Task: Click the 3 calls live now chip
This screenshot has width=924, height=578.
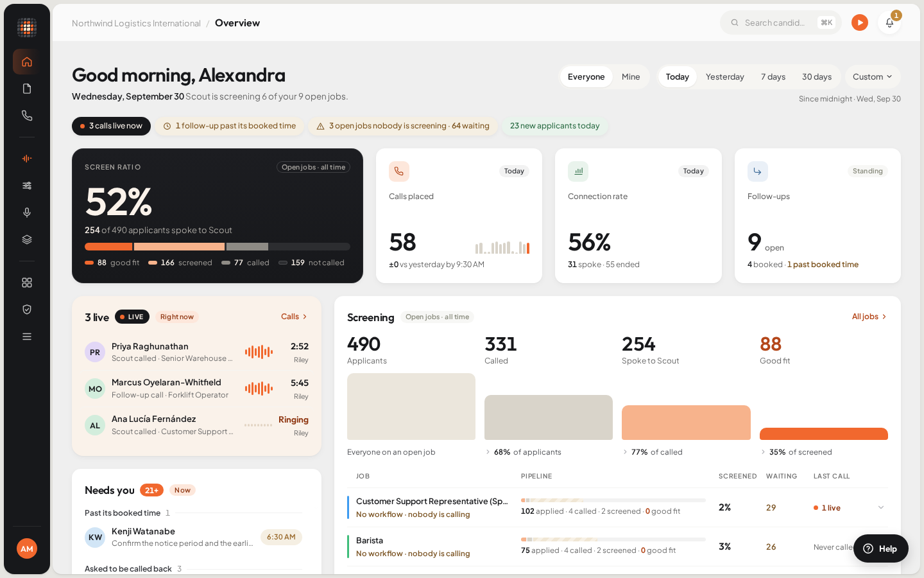Action: (x=111, y=127)
